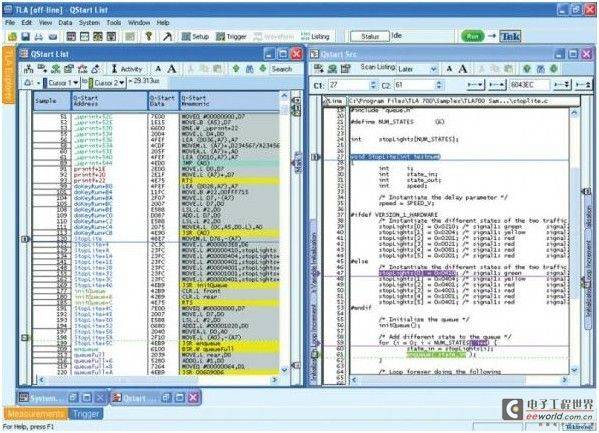Click the binoculars search icon in QStart List
This screenshot has width=599, height=433.
point(249,69)
